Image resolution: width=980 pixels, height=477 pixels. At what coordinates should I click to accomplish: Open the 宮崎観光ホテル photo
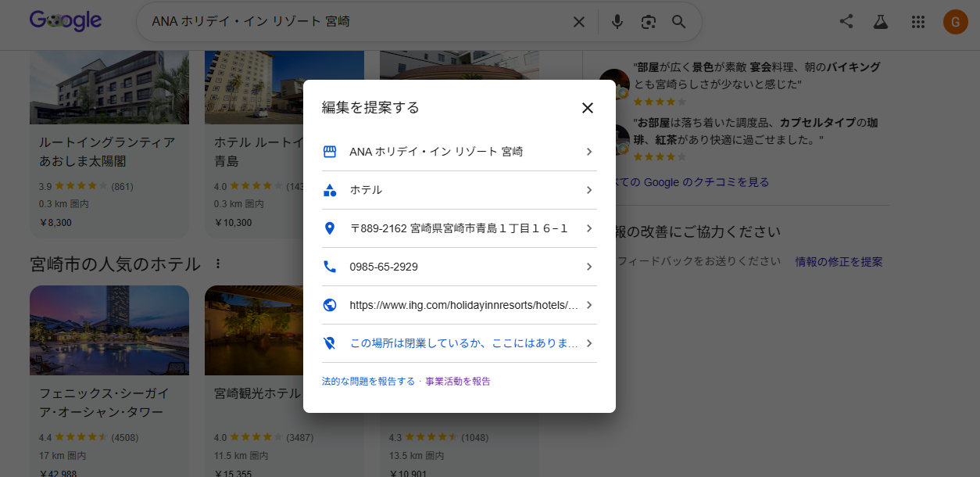pyautogui.click(x=254, y=330)
